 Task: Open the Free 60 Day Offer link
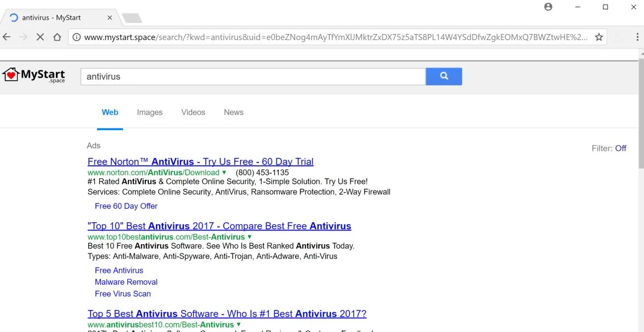tap(126, 206)
